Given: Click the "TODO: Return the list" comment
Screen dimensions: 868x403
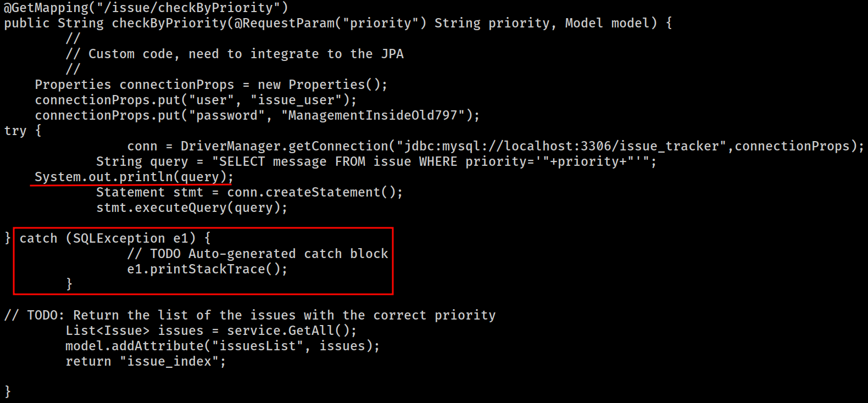Looking at the screenshot, I should point(250,315).
